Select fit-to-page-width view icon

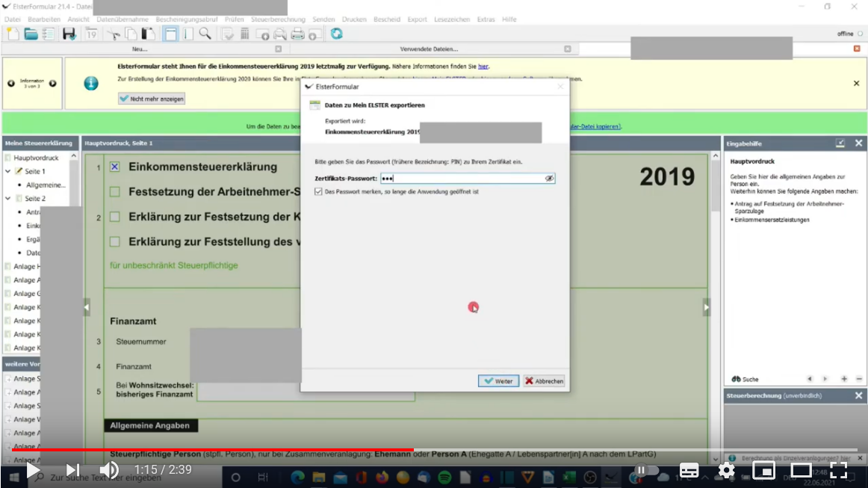[170, 34]
